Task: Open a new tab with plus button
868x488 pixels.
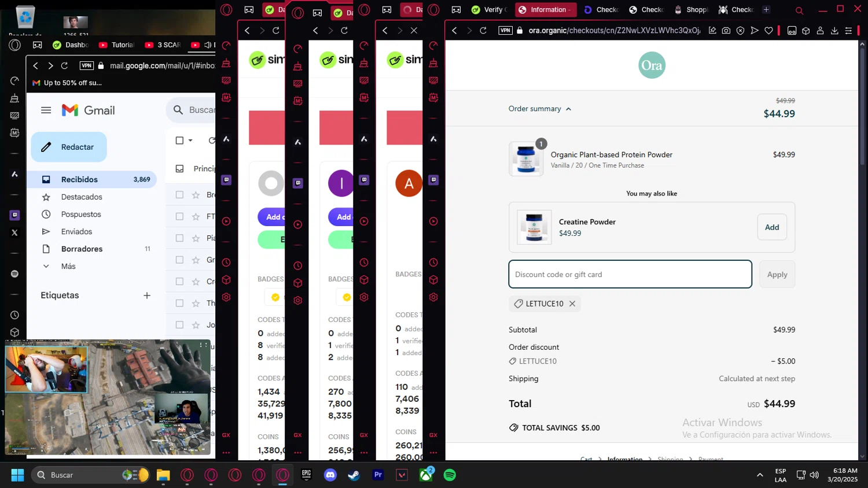Action: point(766,10)
